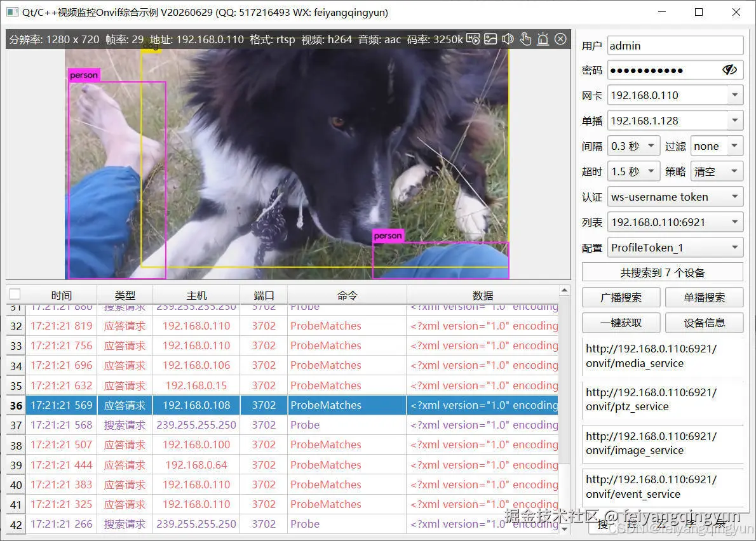This screenshot has width=756, height=541.
Task: Click the table scrollbar down arrow
Action: click(x=565, y=528)
